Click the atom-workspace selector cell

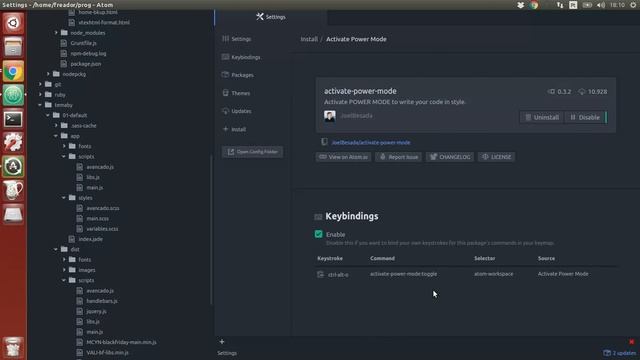[x=493, y=274]
